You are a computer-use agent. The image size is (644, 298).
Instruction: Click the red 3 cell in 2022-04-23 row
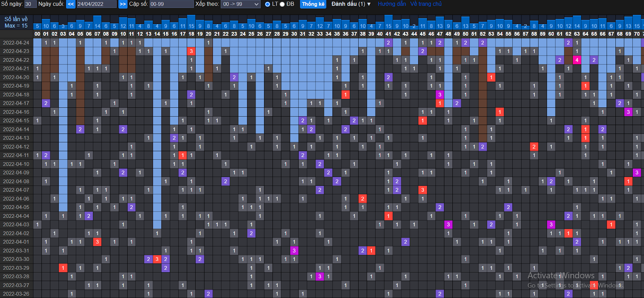pyautogui.click(x=191, y=51)
